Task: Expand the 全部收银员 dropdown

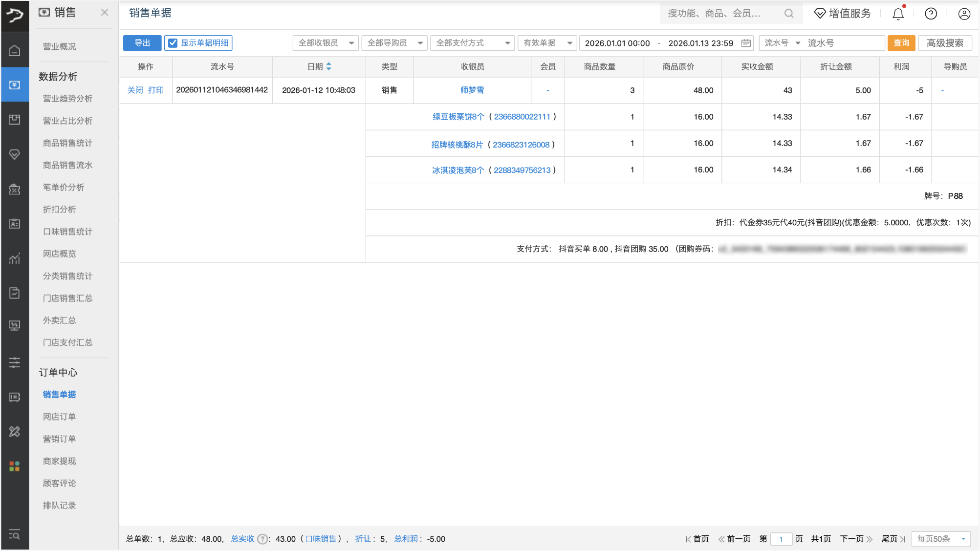Action: (326, 43)
